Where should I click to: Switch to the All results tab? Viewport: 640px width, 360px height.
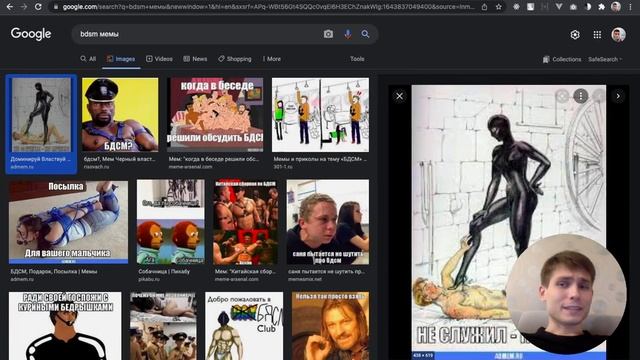tap(88, 59)
